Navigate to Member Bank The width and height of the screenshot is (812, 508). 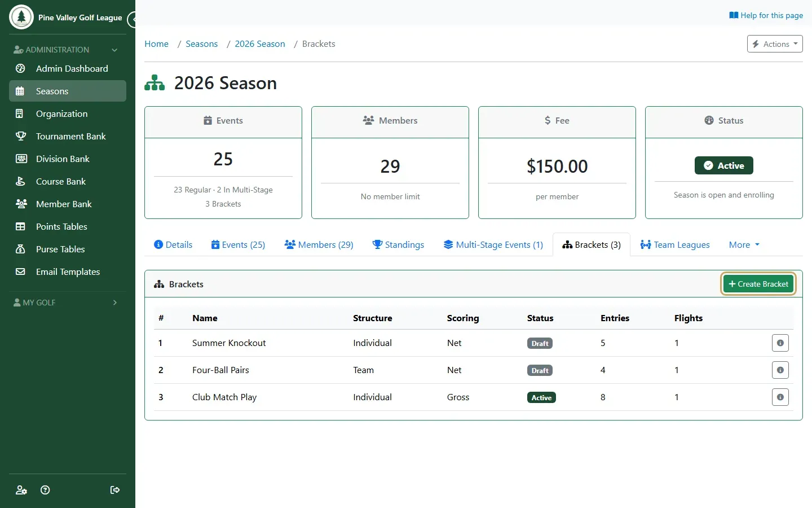click(68, 204)
